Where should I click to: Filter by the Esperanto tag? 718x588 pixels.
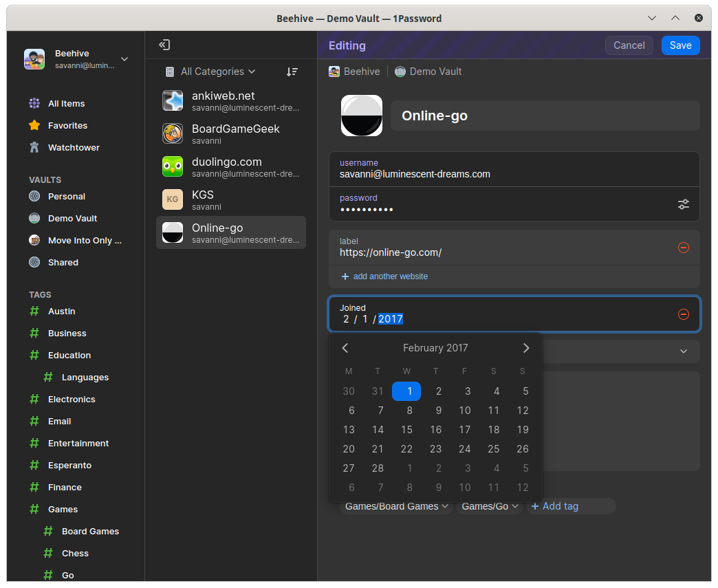pyautogui.click(x=69, y=466)
